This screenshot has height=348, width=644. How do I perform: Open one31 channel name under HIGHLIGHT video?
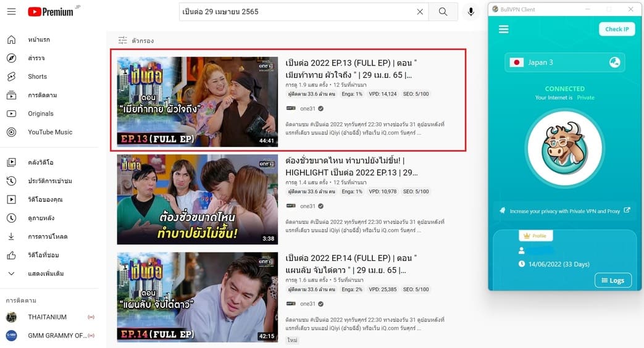coord(307,206)
